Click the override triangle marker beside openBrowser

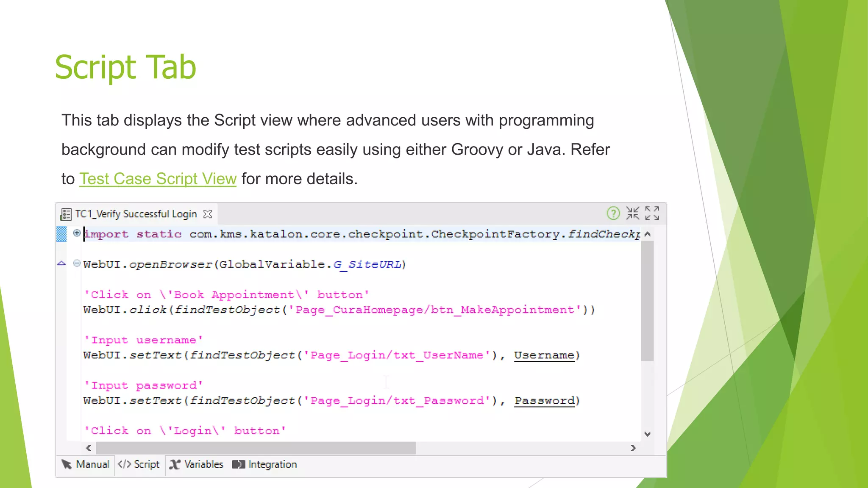[x=61, y=263]
